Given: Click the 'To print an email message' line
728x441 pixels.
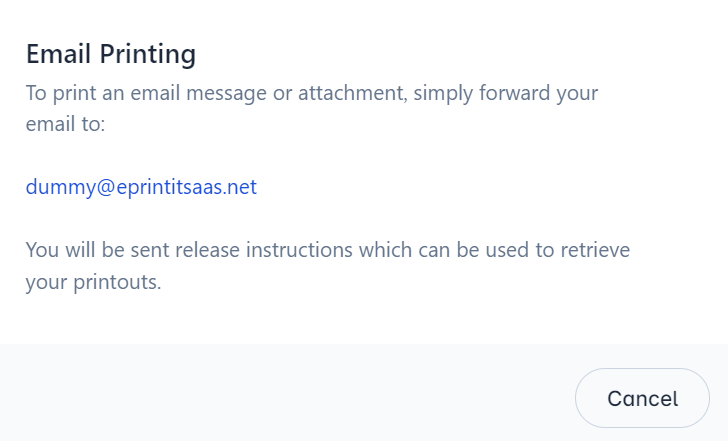Looking at the screenshot, I should 311,94.
